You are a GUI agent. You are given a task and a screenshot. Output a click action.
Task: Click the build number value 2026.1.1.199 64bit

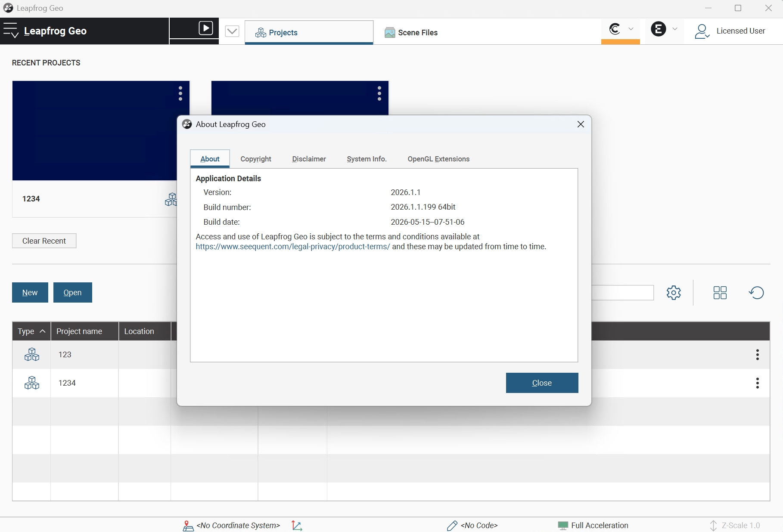[x=423, y=207]
